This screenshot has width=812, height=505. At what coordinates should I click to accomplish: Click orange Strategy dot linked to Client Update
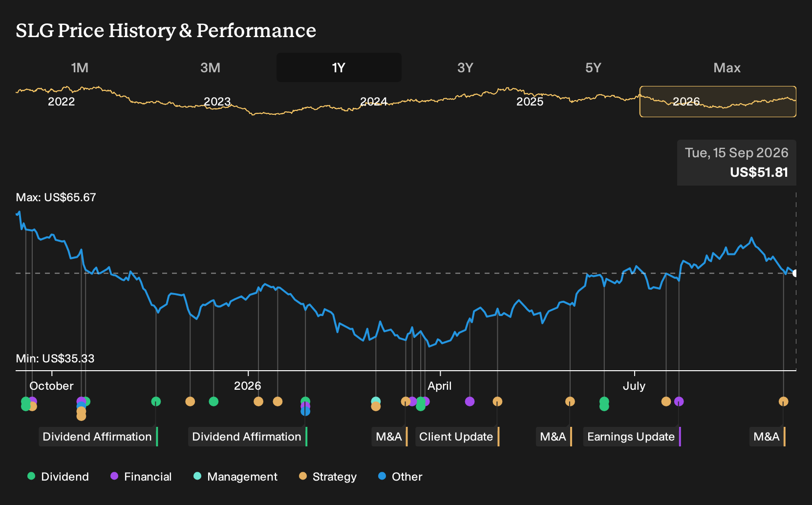point(497,401)
